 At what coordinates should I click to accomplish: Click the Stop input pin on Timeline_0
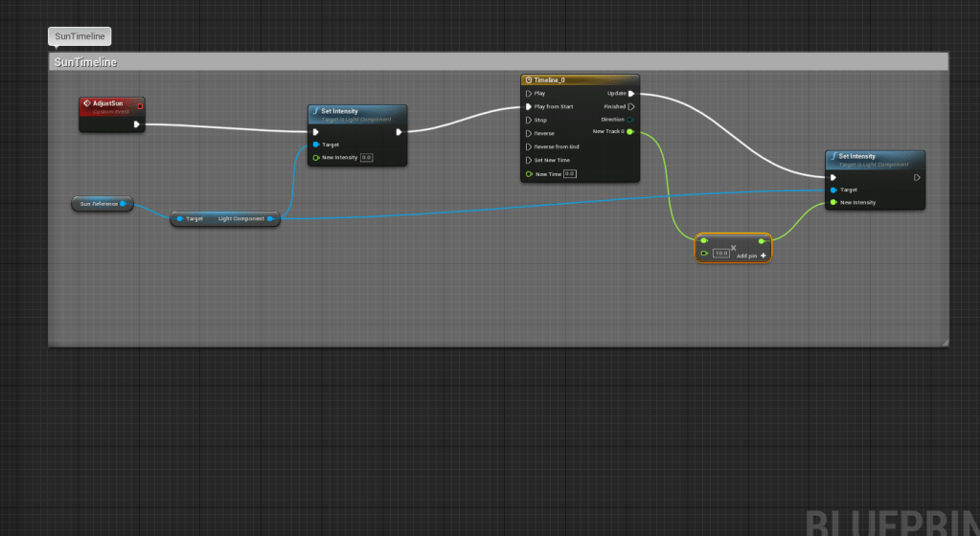[x=529, y=120]
